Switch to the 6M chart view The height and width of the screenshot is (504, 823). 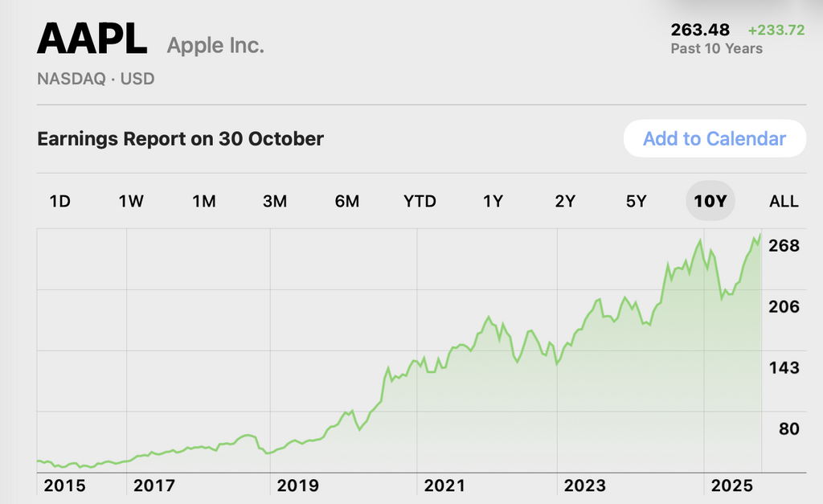point(347,201)
